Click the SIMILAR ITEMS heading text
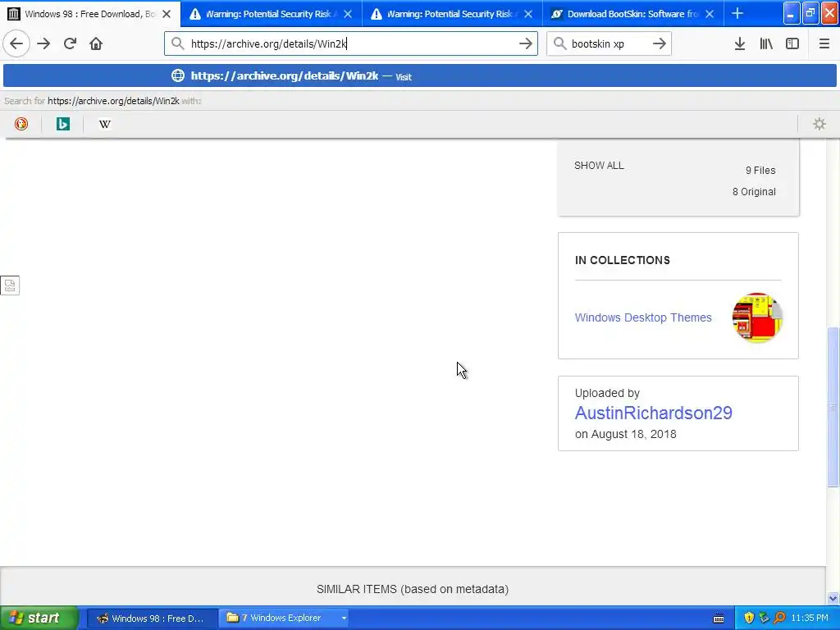Screen dimensions: 840x630 (x=413, y=589)
